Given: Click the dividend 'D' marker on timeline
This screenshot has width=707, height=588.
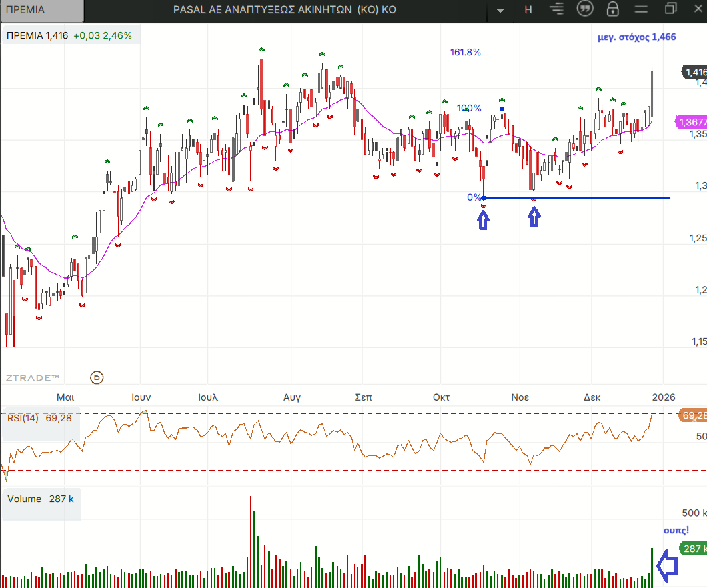Looking at the screenshot, I should point(97,377).
